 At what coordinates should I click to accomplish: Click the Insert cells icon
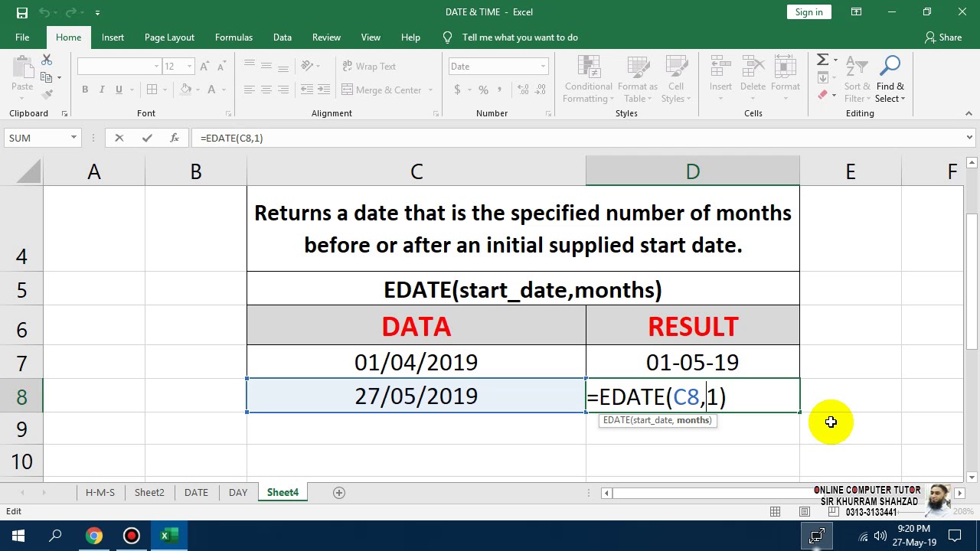click(720, 67)
